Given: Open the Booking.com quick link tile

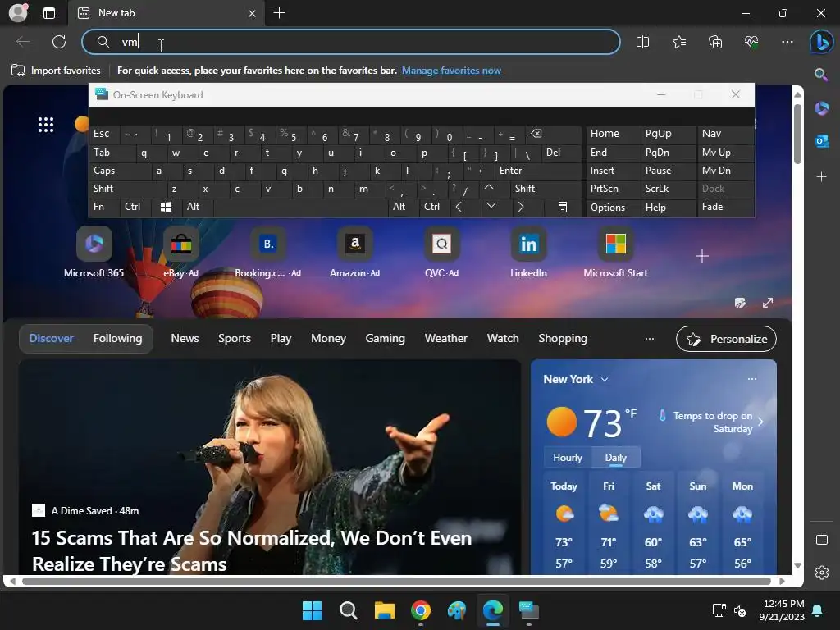Looking at the screenshot, I should tap(268, 253).
